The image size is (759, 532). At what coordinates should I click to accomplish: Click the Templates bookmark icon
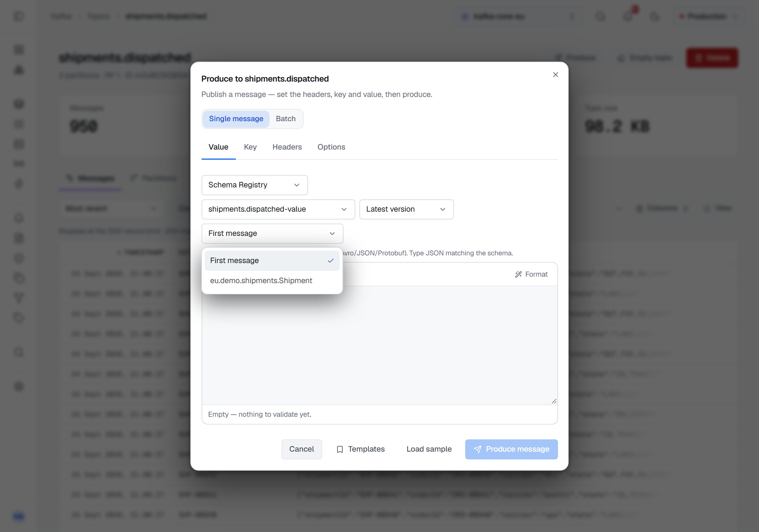(x=340, y=449)
